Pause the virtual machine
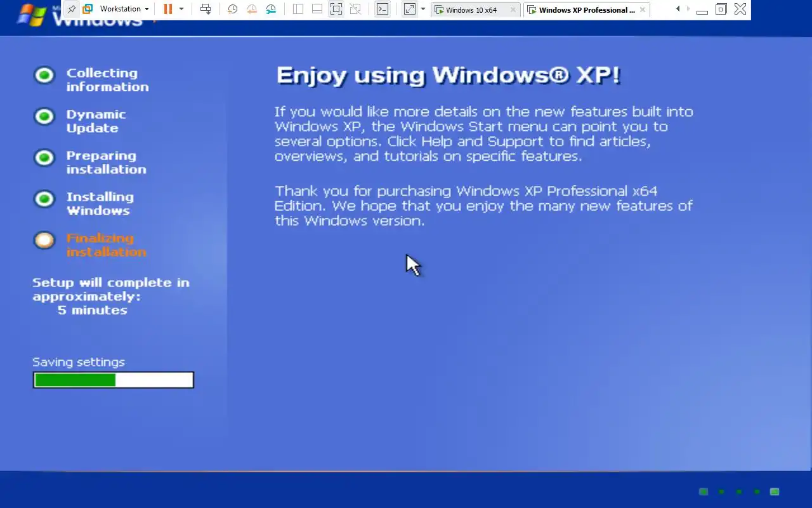Image resolution: width=812 pixels, height=508 pixels. pyautogui.click(x=167, y=9)
